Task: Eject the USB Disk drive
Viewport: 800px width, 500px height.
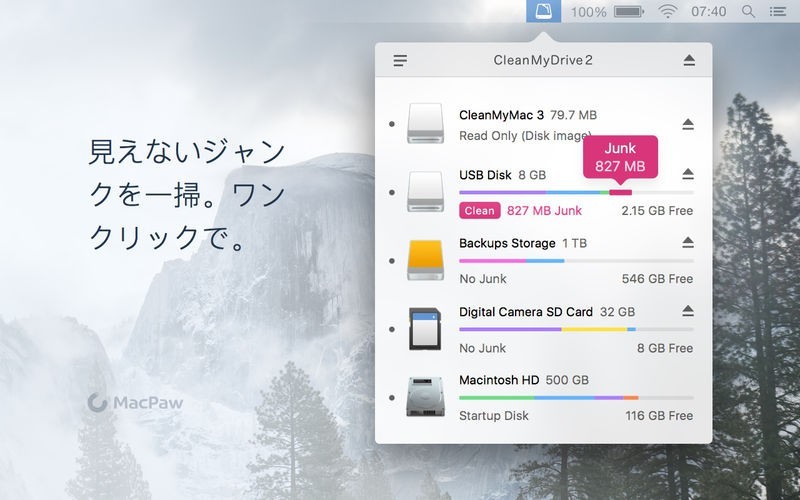Action: 688,174
